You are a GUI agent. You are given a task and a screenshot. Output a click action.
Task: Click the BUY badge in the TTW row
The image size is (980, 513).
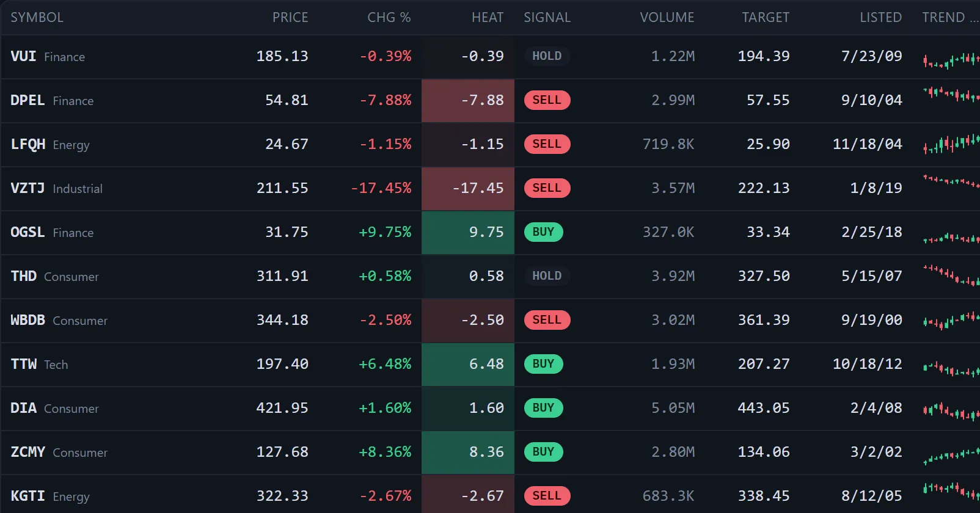click(x=543, y=364)
